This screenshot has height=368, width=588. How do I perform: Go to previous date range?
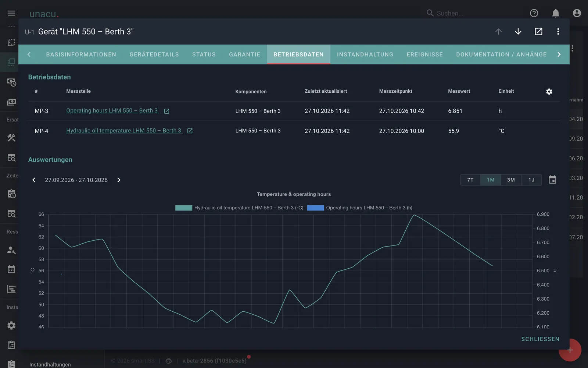tap(34, 180)
